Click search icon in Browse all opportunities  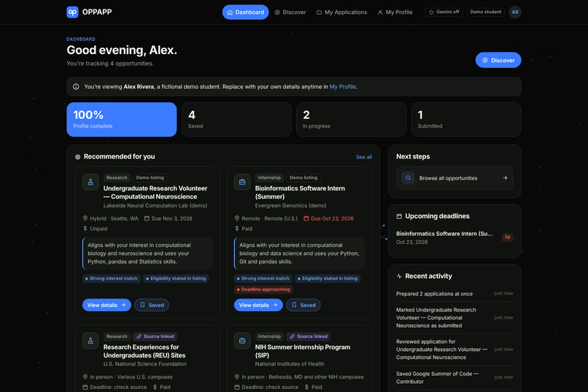coord(408,178)
